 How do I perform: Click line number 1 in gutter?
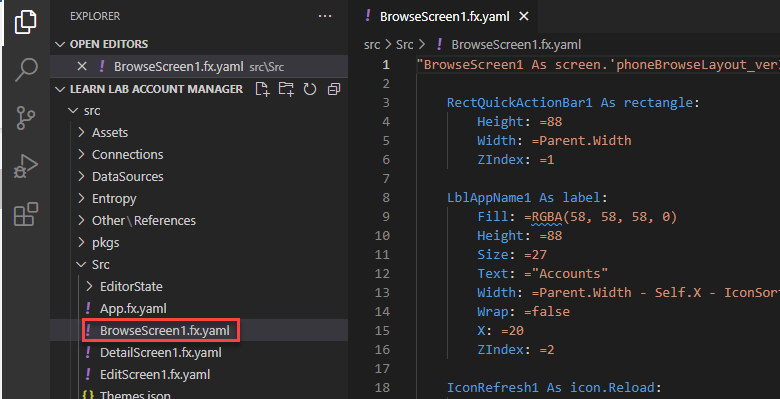tap(386, 65)
